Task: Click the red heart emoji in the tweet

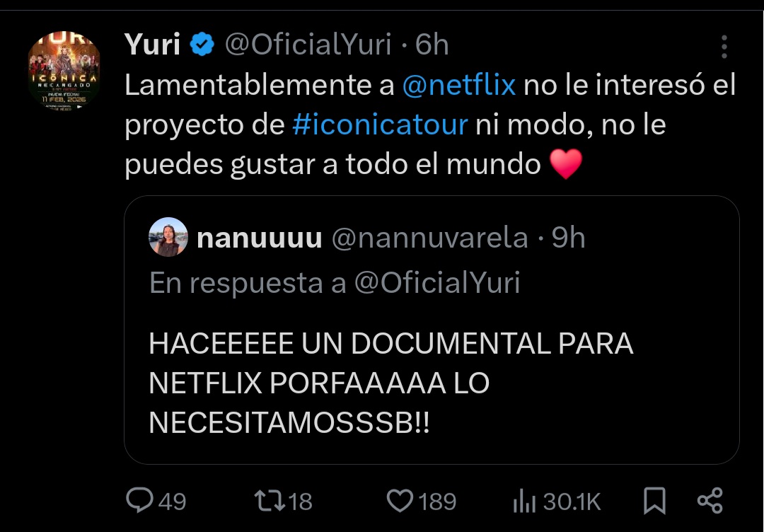Action: click(566, 165)
